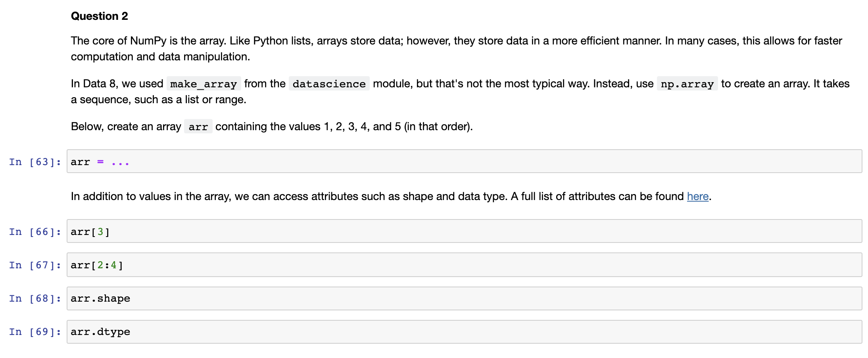Click the In [68] cell prompt
This screenshot has height=358, width=868.
[35, 298]
